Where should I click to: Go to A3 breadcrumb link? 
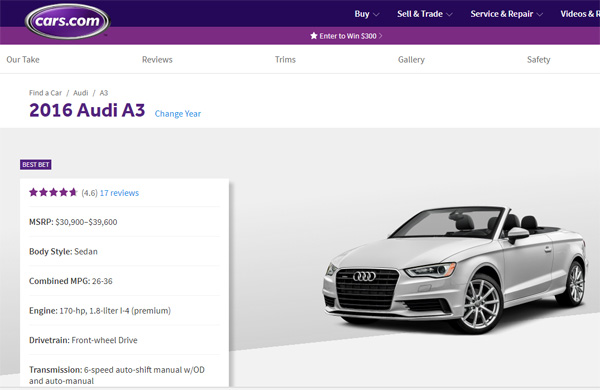(104, 93)
